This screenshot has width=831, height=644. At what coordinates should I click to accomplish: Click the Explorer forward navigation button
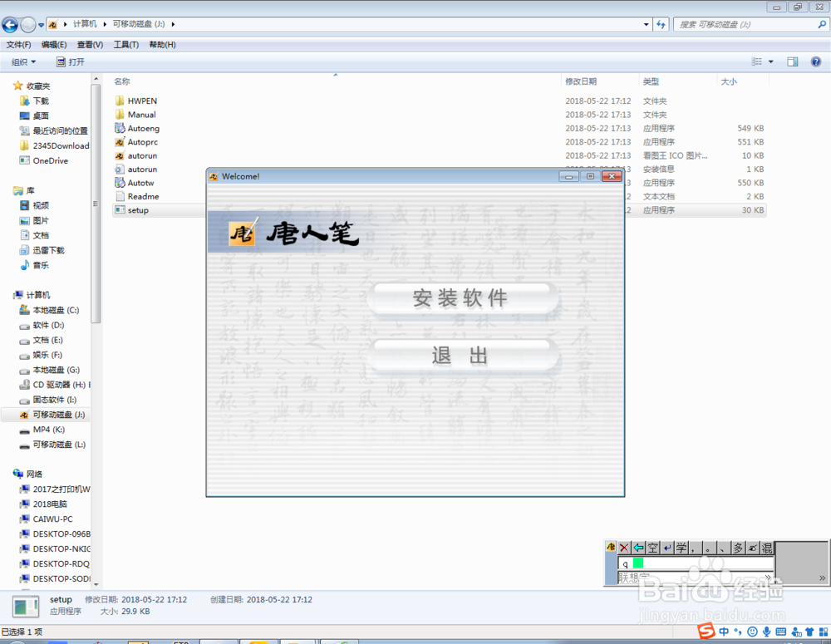coord(27,24)
